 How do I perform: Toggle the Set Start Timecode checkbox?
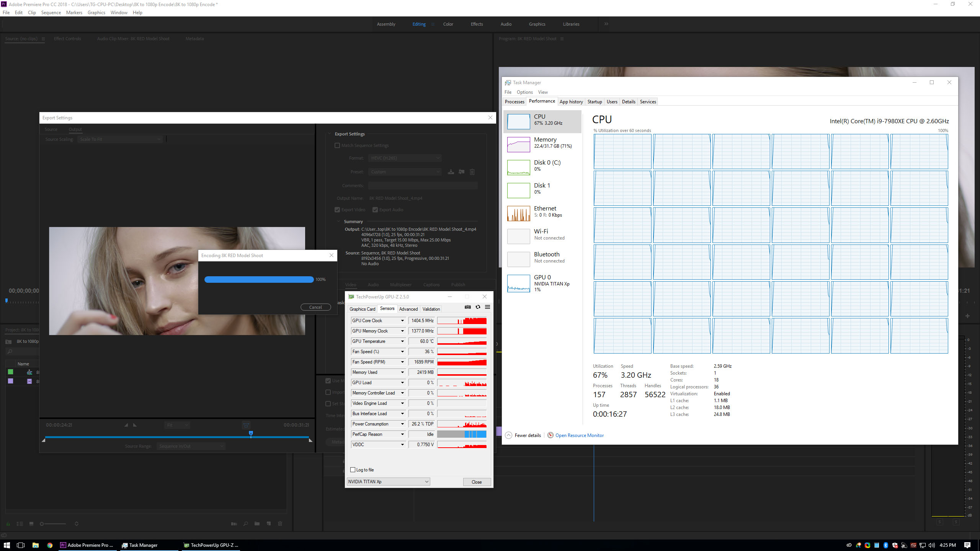pyautogui.click(x=328, y=404)
